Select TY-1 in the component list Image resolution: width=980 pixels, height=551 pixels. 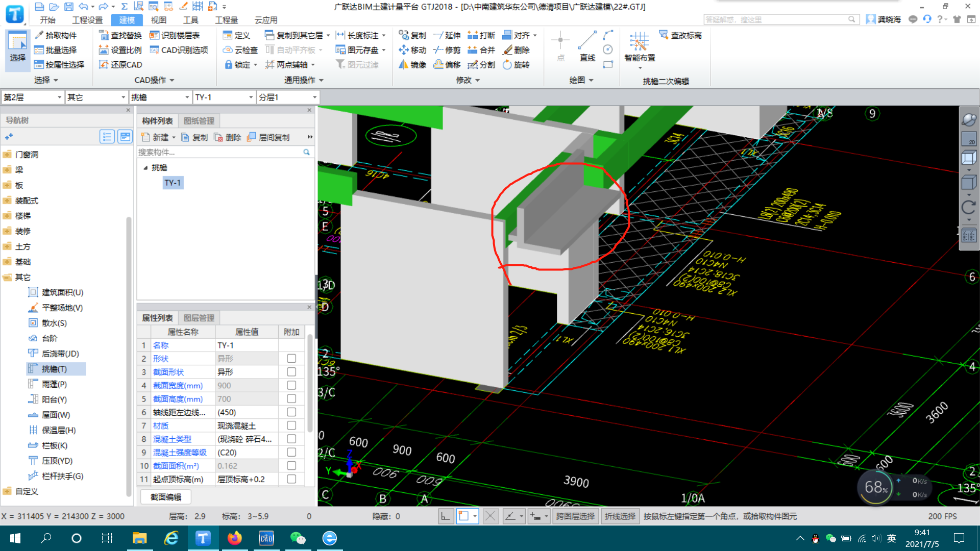click(173, 183)
